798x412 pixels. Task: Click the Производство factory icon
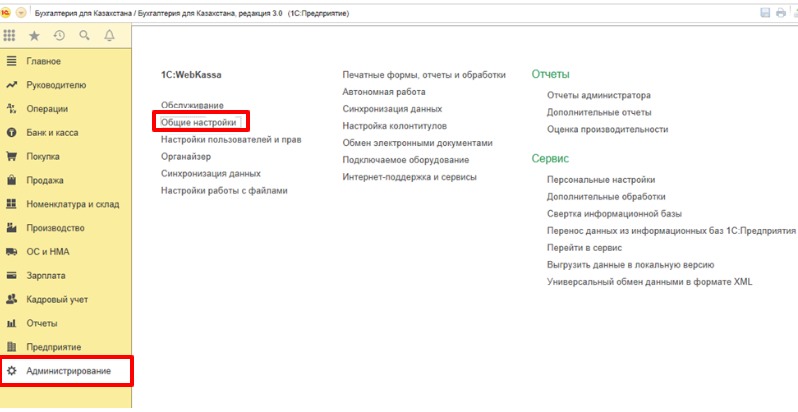click(x=11, y=228)
